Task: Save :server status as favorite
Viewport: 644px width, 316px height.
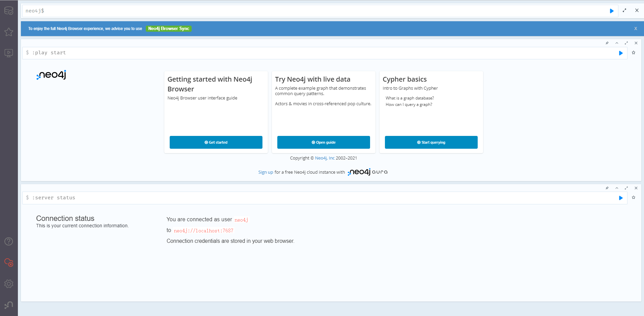Action: (634, 198)
